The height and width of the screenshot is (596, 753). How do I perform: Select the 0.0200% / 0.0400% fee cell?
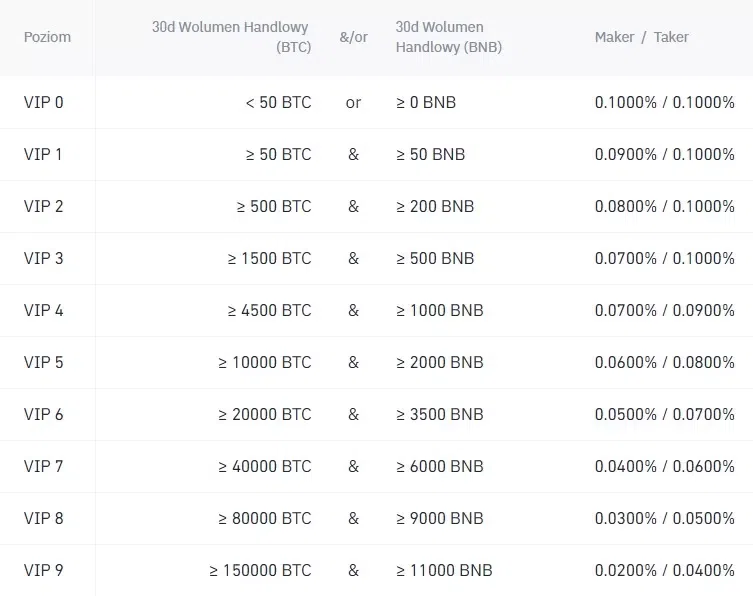[664, 570]
